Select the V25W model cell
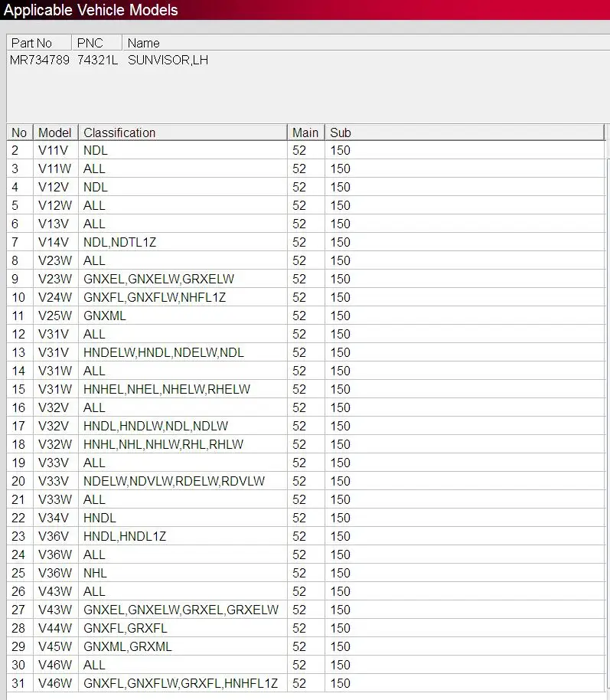This screenshot has width=610, height=700. [x=54, y=316]
